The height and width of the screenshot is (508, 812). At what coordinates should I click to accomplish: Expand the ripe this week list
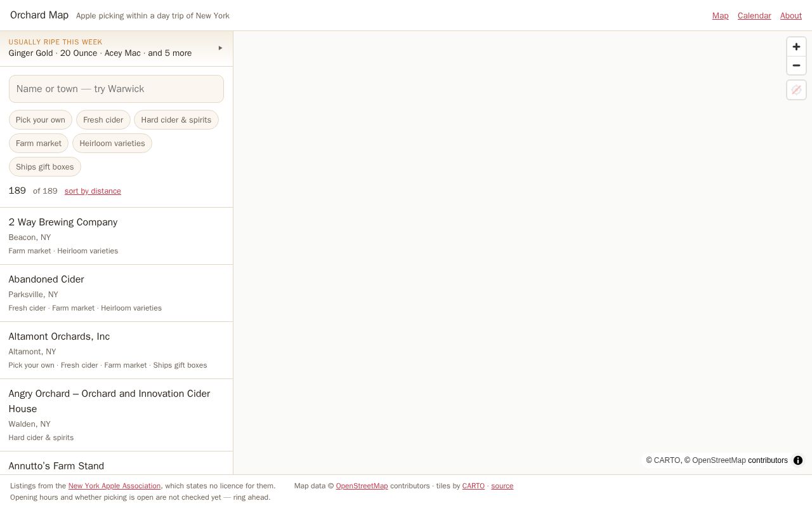(116, 48)
